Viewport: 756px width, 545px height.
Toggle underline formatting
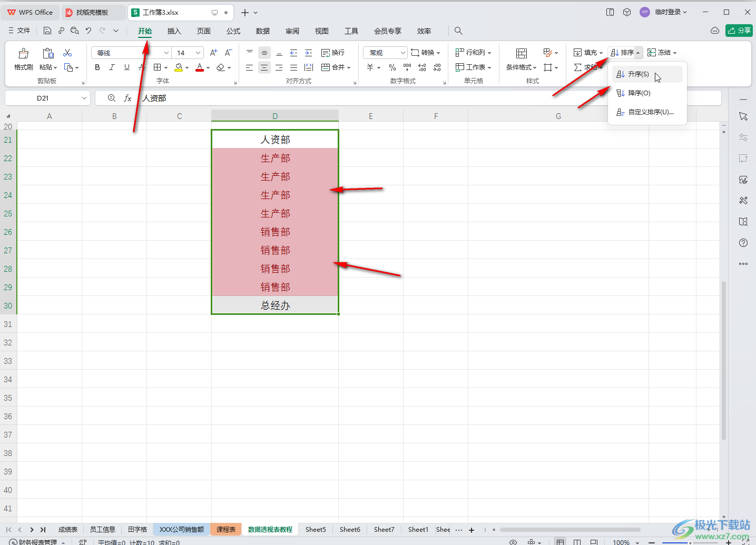pyautogui.click(x=126, y=67)
